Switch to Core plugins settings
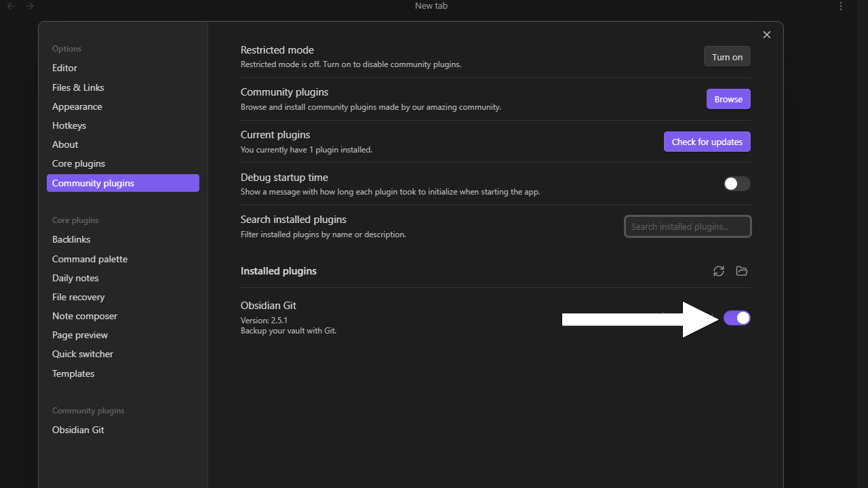Screen dimensions: 868x488 click(79, 163)
